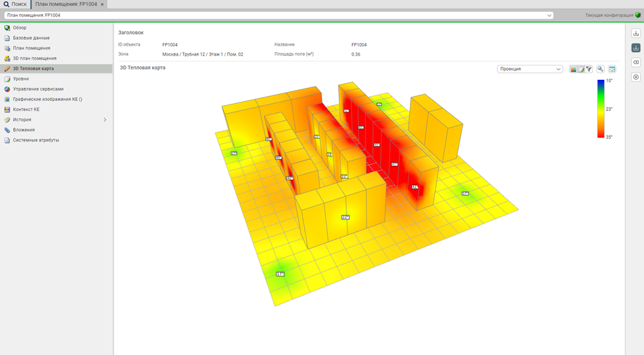
Task: Click the floor area value 0.36
Action: [x=356, y=54]
